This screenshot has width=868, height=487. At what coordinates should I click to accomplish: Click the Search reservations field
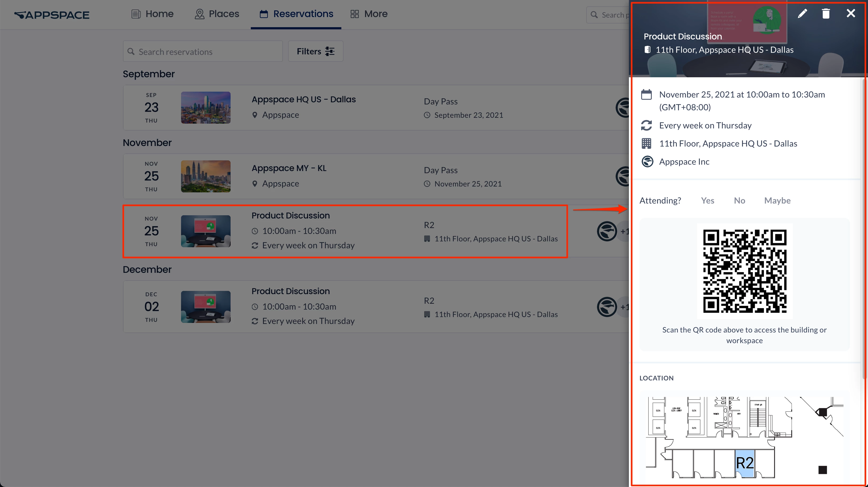(x=203, y=52)
